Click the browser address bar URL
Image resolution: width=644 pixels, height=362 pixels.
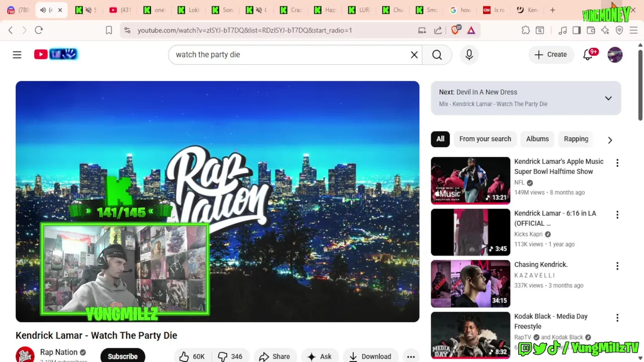click(245, 30)
